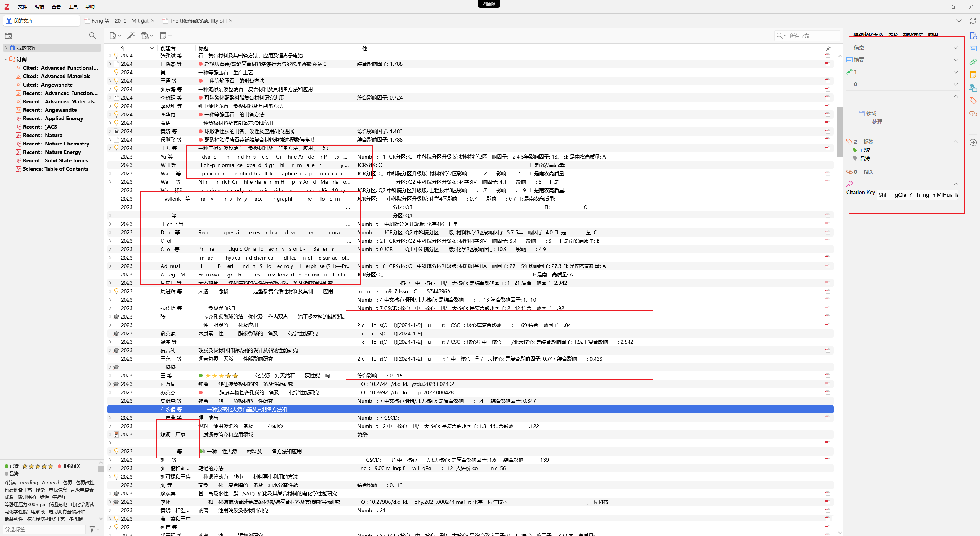Open the Info section icon in sidenav
This screenshot has width=980, height=536.
click(x=973, y=36)
